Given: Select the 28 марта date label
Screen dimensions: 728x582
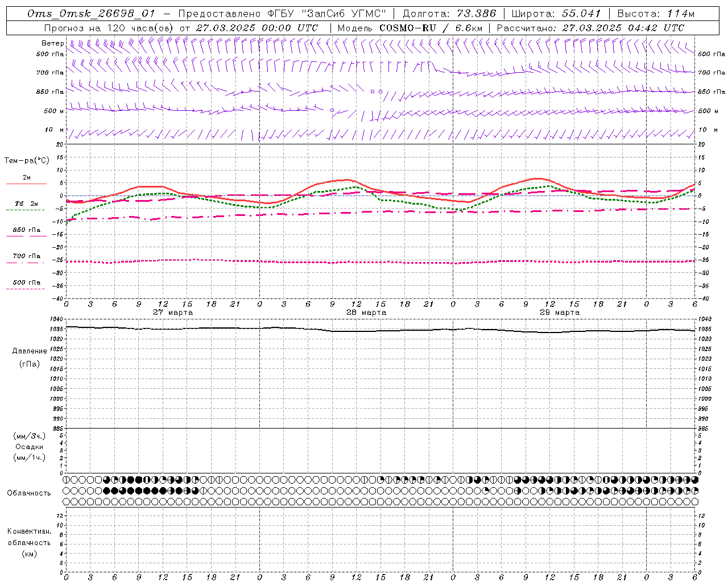Looking at the screenshot, I should click(366, 313).
